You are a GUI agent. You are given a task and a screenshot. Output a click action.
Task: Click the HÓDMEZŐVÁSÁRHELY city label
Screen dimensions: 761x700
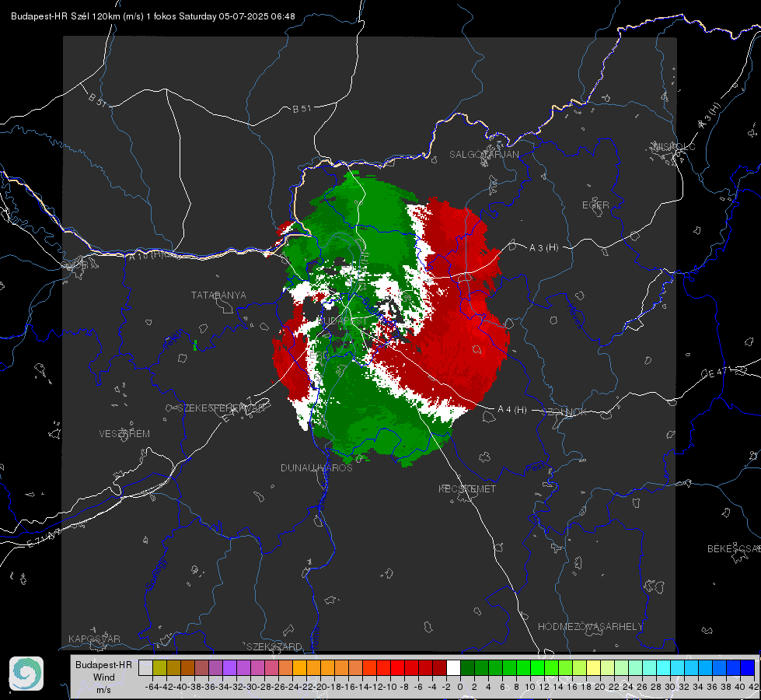point(590,627)
